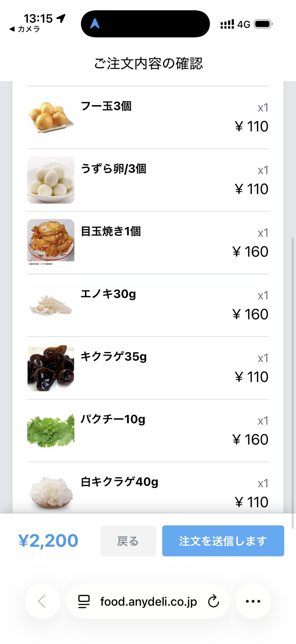The height and width of the screenshot is (644, 296).
Task: Select the 白キクラゲ40g item name
Action: click(x=119, y=481)
